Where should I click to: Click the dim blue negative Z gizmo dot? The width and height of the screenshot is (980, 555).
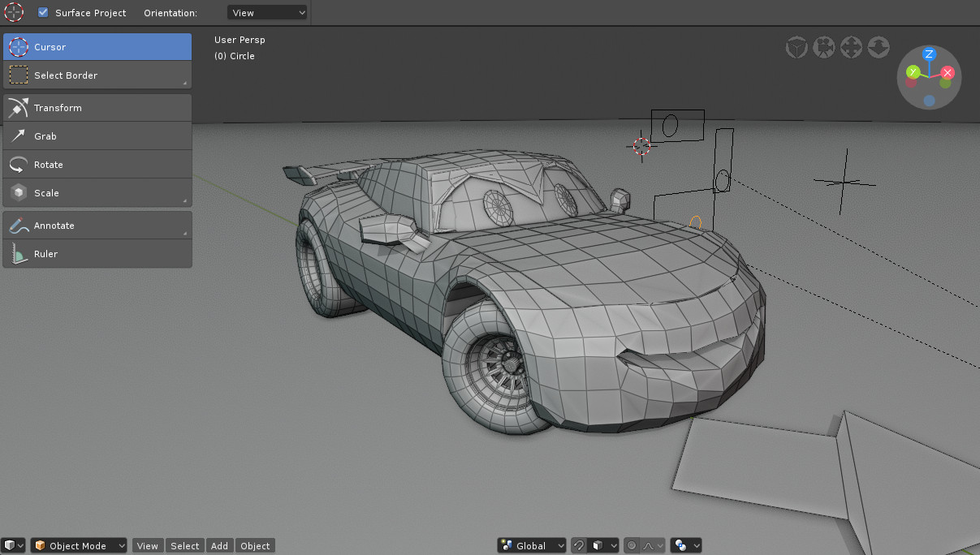pyautogui.click(x=929, y=101)
